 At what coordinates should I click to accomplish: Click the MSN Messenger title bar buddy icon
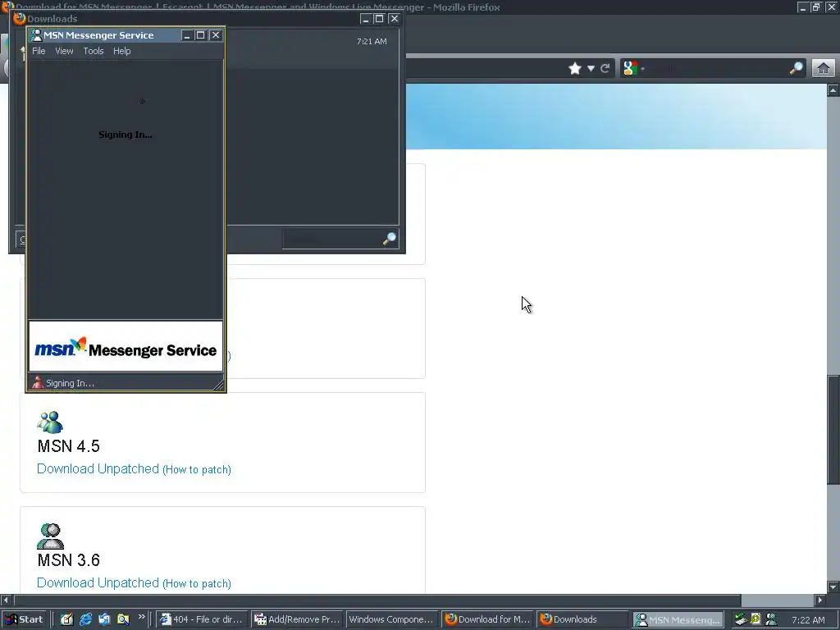pos(36,35)
